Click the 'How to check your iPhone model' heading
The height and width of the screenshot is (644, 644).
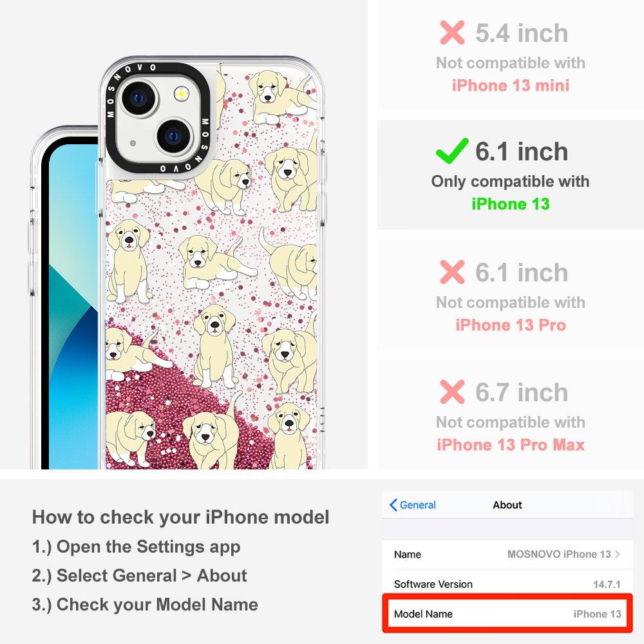coord(181,517)
